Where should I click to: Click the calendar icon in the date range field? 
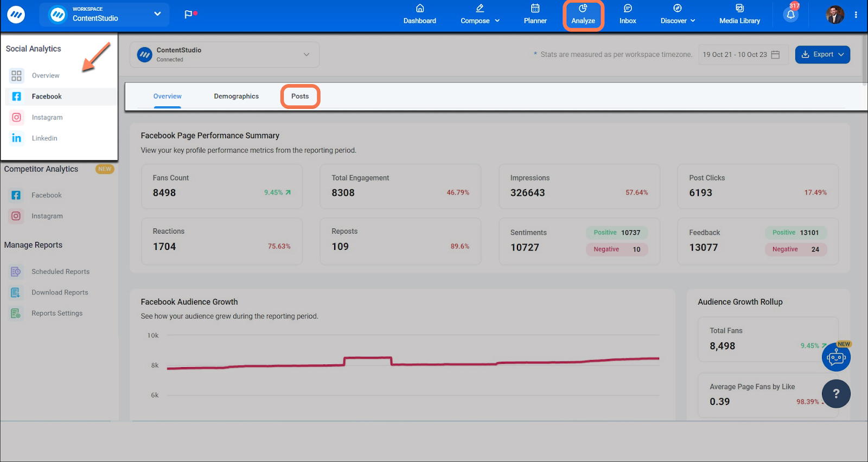[x=775, y=55]
